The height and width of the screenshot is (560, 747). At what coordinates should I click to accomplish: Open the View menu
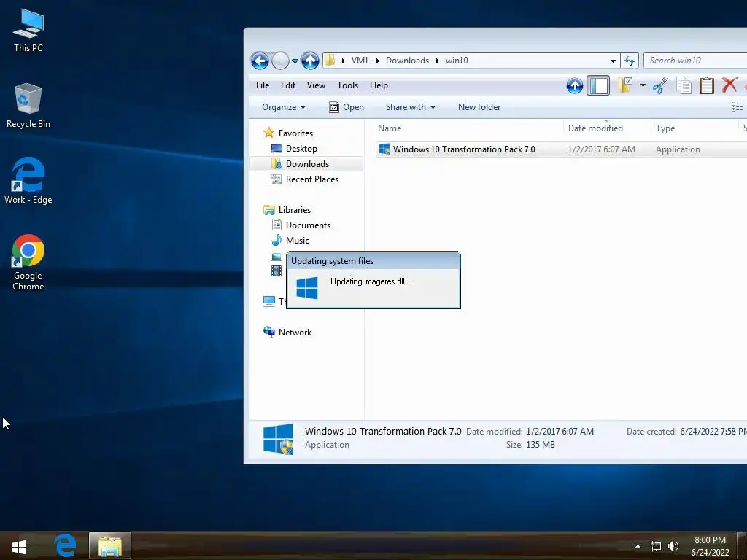(x=316, y=85)
